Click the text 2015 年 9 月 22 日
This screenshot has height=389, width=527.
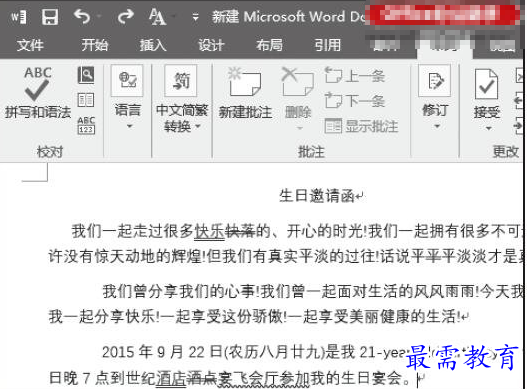162,352
